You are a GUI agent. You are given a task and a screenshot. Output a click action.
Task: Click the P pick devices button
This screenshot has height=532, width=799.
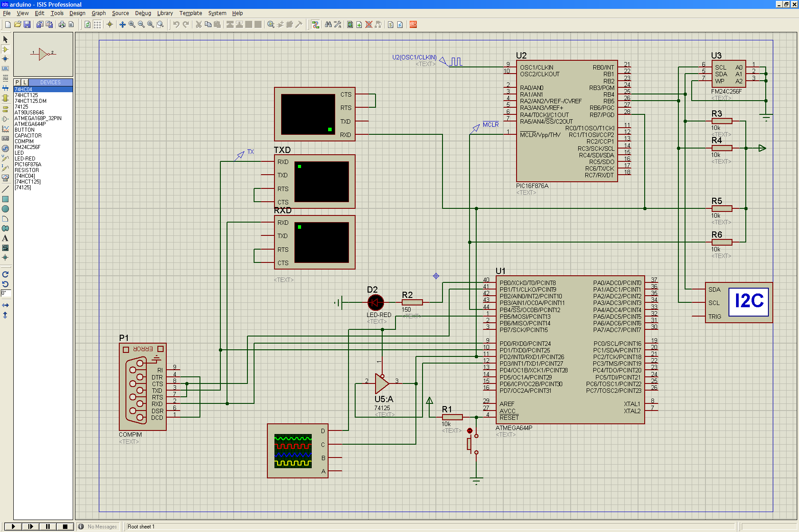(x=17, y=82)
